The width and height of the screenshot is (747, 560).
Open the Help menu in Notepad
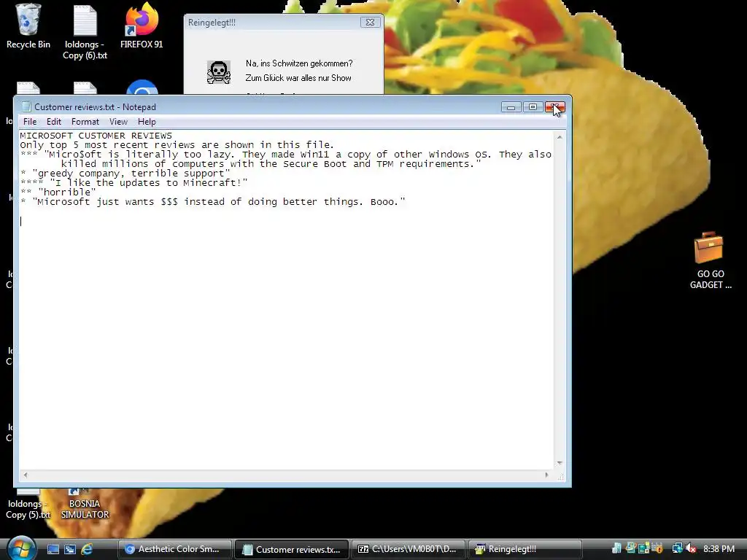(147, 122)
